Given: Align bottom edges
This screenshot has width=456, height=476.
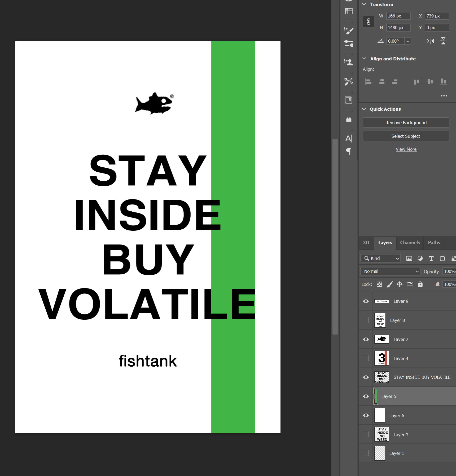Looking at the screenshot, I should click(x=444, y=82).
